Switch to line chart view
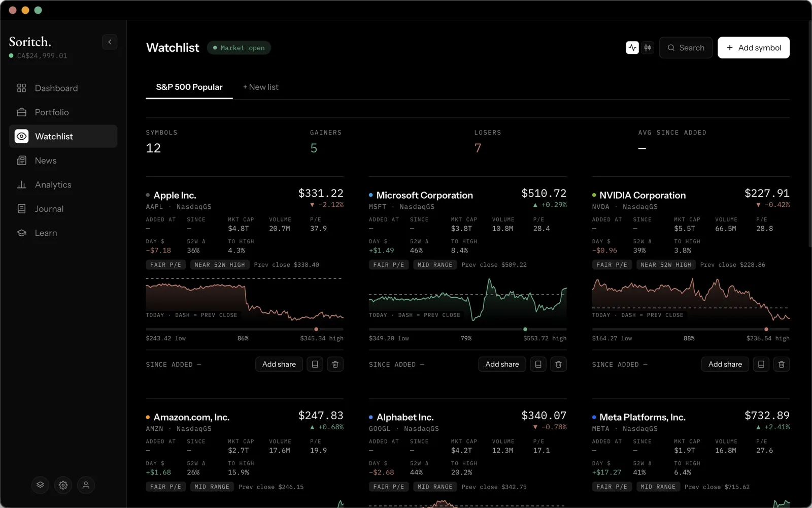 click(632, 48)
